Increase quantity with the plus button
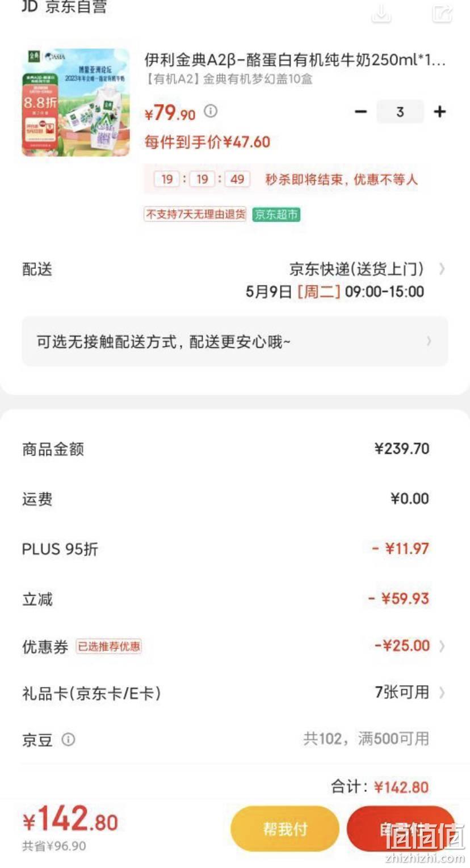 click(x=439, y=112)
